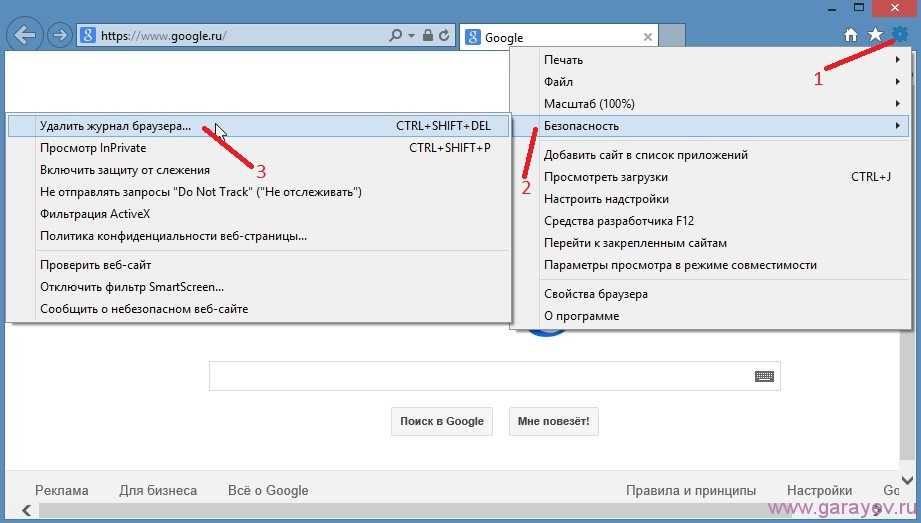The width and height of the screenshot is (921, 523).
Task: Go to the Home page icon
Action: 851,35
